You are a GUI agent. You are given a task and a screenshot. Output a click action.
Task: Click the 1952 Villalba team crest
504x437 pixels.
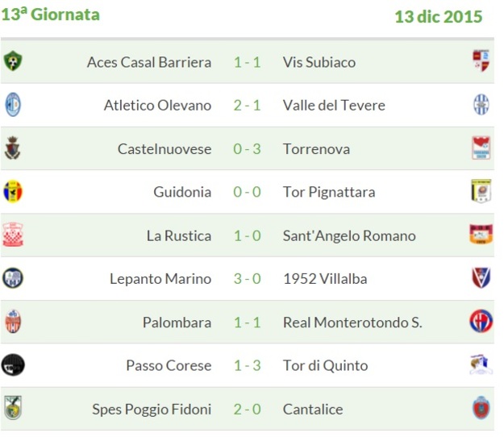pos(481,278)
